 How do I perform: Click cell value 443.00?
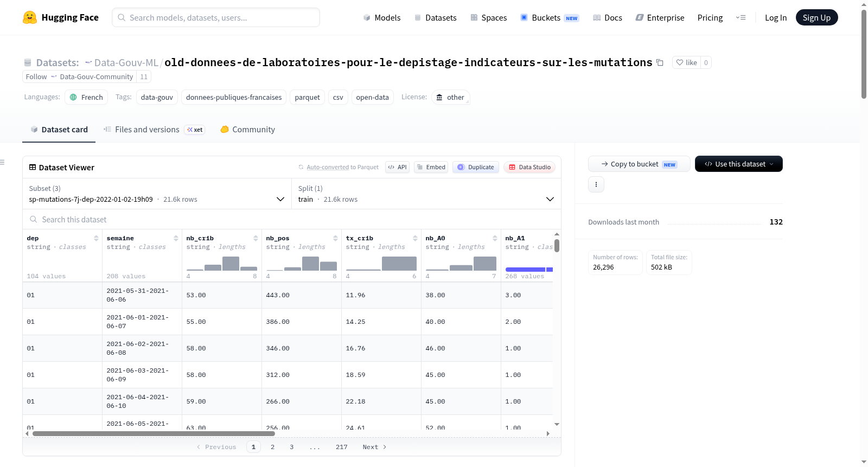point(278,295)
